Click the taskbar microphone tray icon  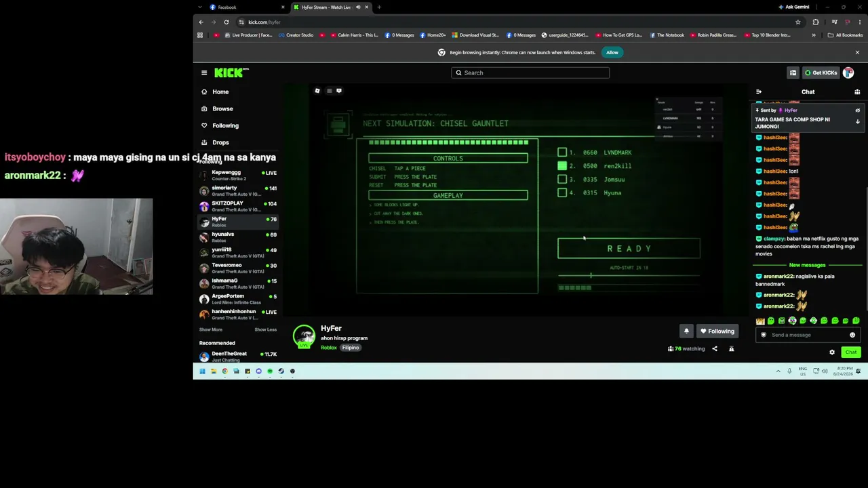789,371
